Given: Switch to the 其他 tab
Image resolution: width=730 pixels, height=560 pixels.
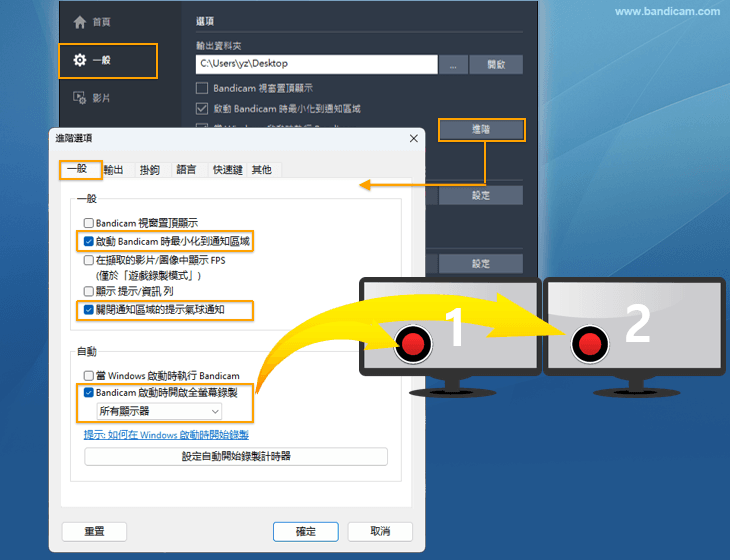Looking at the screenshot, I should pos(262,170).
